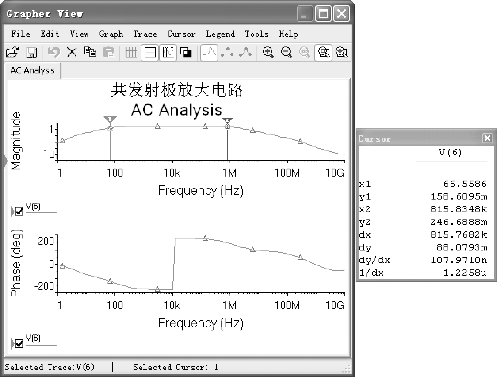Toggle the Show Legend toolbar icon
The width and height of the screenshot is (497, 377).
click(x=150, y=53)
